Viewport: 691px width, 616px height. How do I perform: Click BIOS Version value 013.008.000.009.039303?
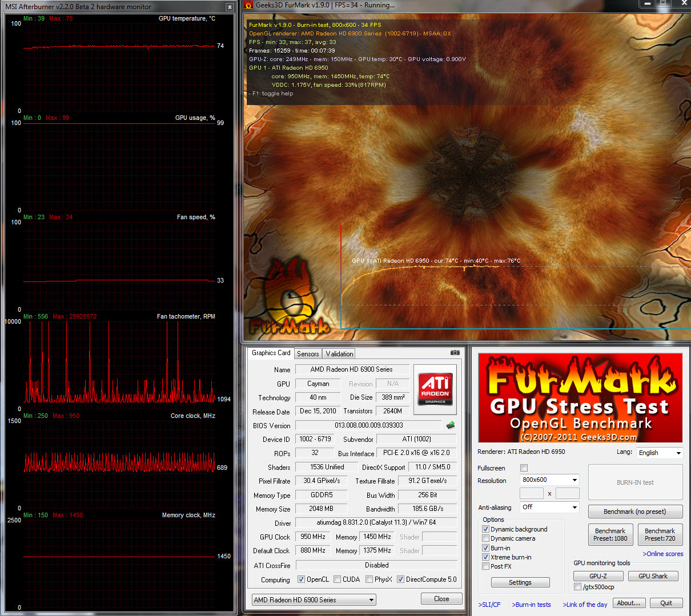(x=368, y=425)
